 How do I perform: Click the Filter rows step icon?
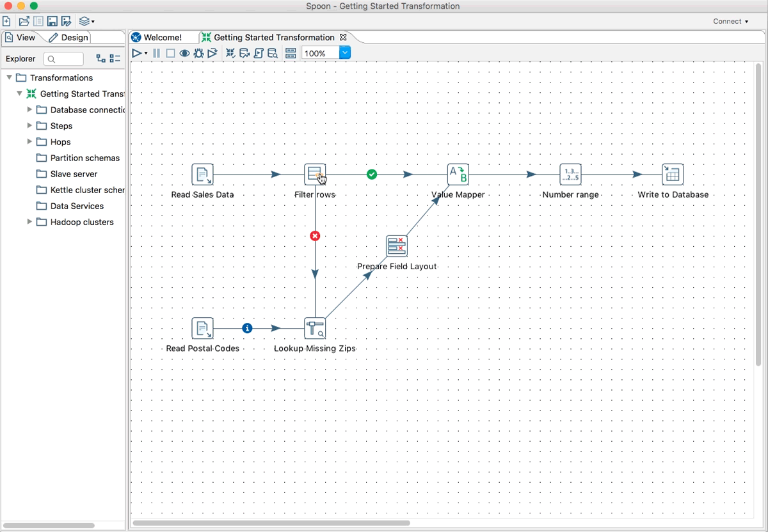(x=315, y=174)
